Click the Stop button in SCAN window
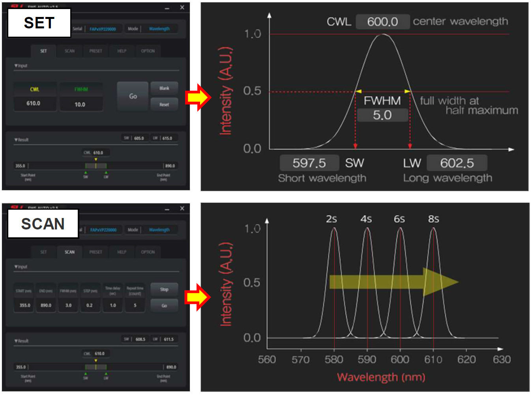Viewport: 532px width, 395px height. pos(164,289)
